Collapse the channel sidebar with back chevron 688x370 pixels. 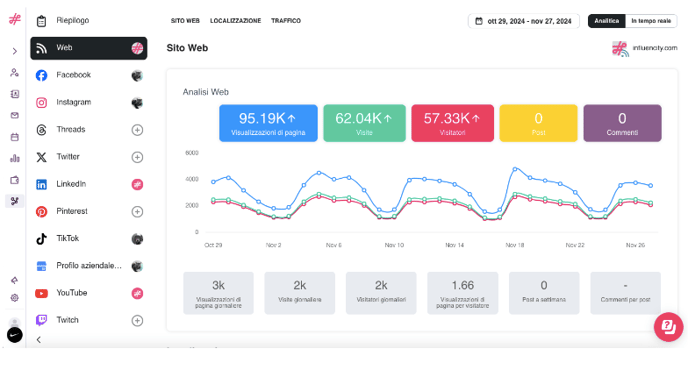pos(39,340)
